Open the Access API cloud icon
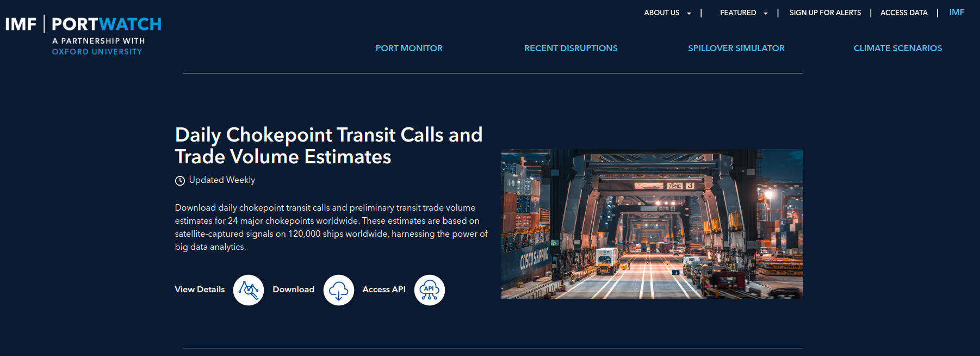The width and height of the screenshot is (980, 356). click(429, 290)
